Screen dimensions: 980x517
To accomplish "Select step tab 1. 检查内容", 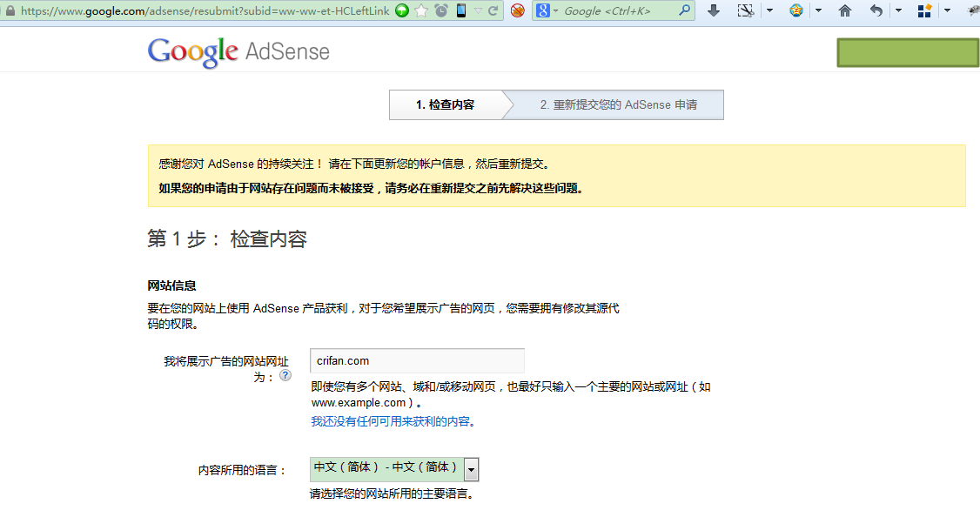I will coord(445,105).
